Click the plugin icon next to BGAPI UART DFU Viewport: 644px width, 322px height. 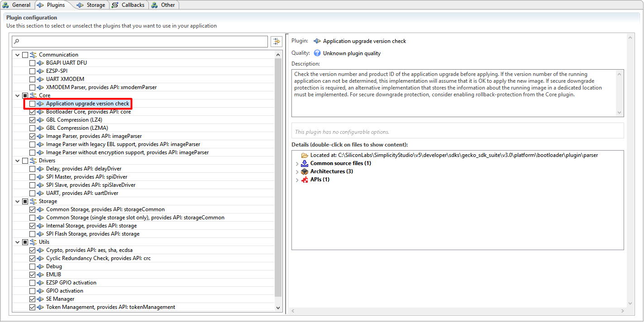coord(41,63)
